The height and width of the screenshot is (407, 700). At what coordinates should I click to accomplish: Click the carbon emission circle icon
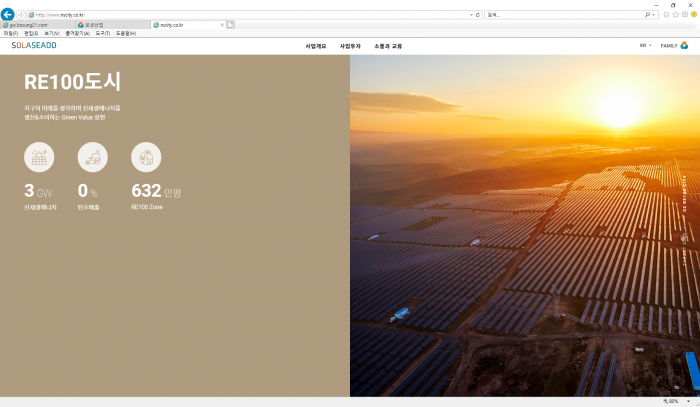click(92, 157)
